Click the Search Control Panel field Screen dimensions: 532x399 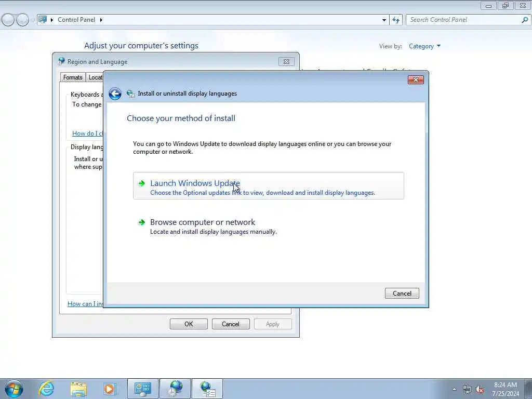tap(464, 20)
